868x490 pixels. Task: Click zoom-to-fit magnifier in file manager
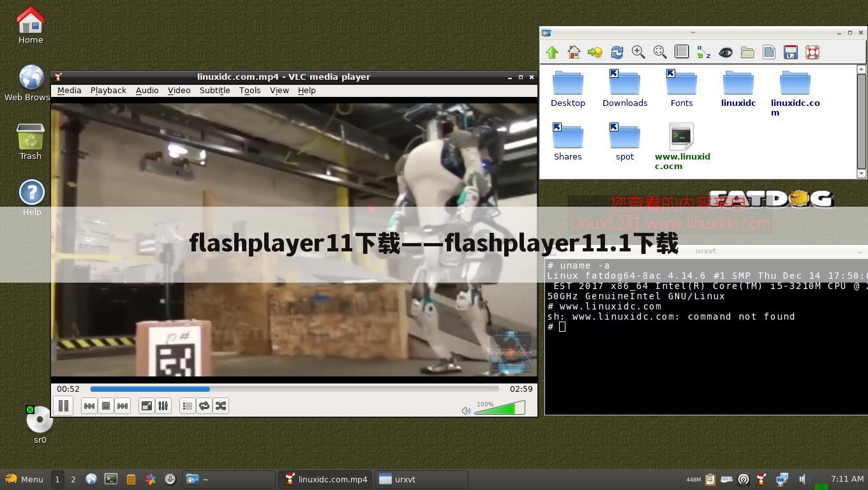pos(660,52)
